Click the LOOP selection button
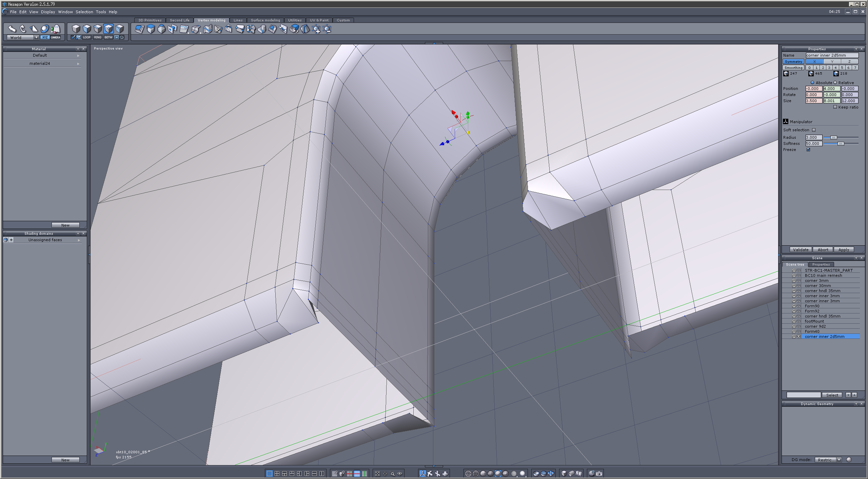868x479 pixels. 87,37
